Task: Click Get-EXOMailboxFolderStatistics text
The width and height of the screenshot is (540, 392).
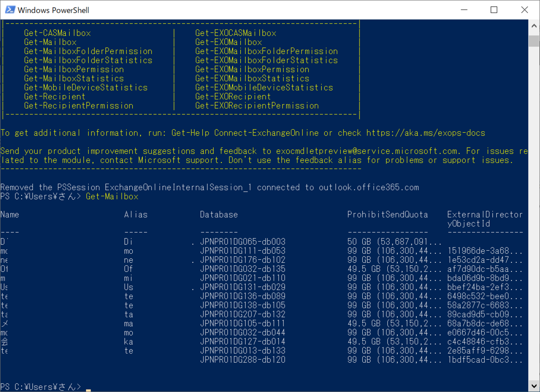Action: 266,60
